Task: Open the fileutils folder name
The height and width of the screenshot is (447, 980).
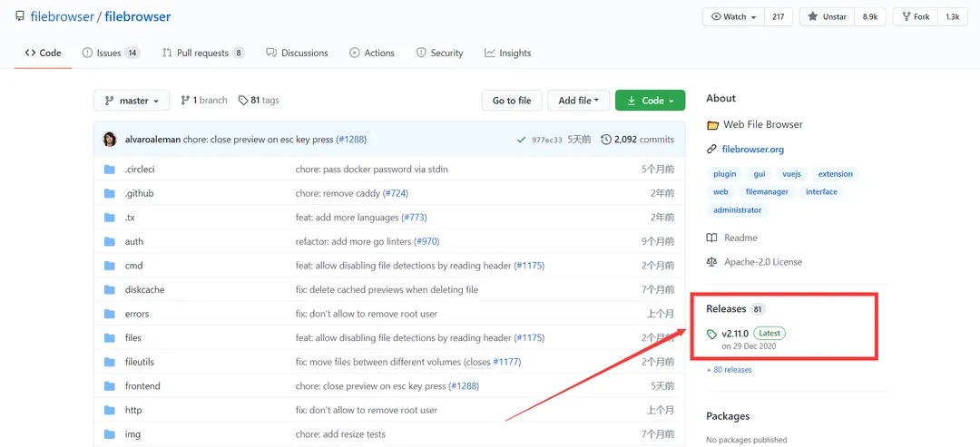Action: 140,362
